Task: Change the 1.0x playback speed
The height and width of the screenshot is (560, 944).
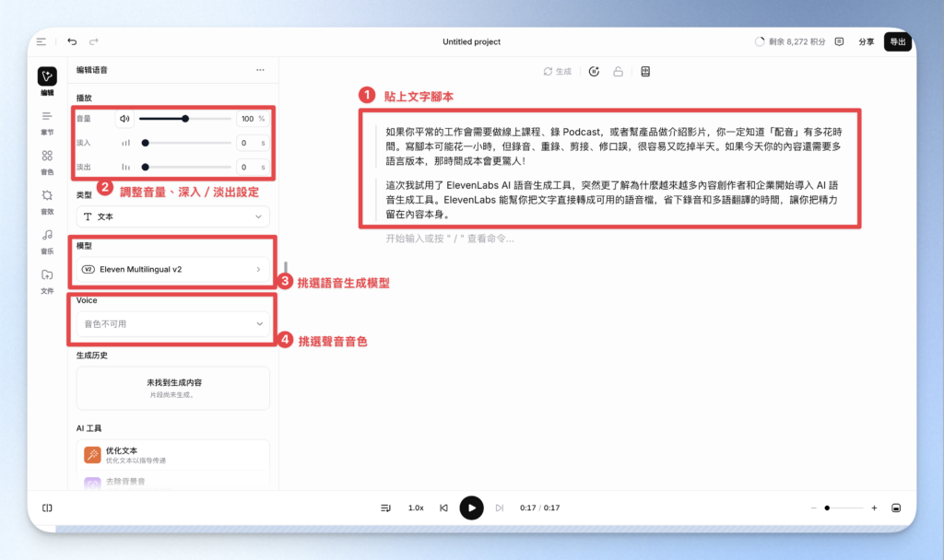Action: click(416, 507)
